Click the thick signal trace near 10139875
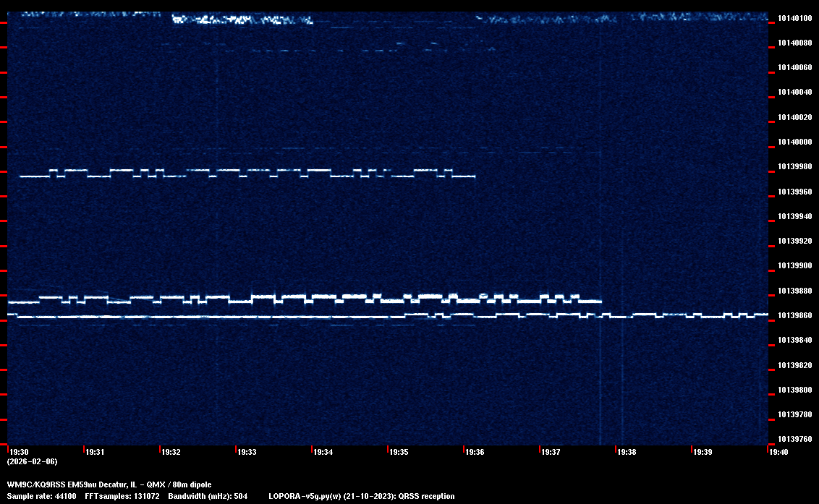This screenshot has width=819, height=504. tap(289, 298)
